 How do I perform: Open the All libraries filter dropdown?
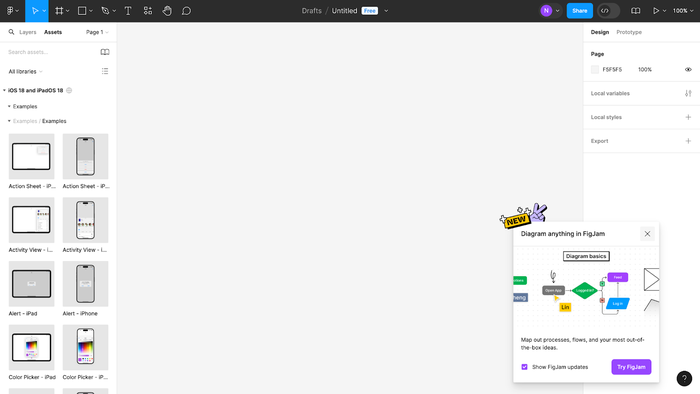point(25,71)
